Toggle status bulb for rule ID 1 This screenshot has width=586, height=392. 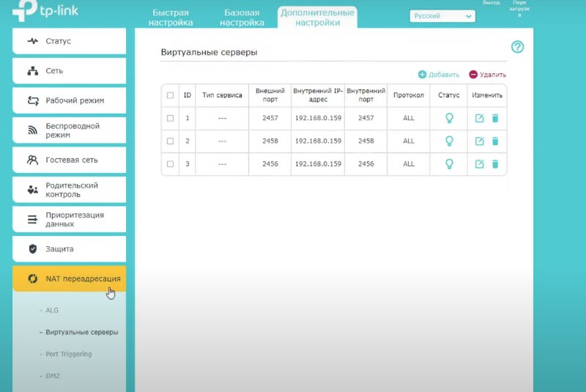(449, 118)
